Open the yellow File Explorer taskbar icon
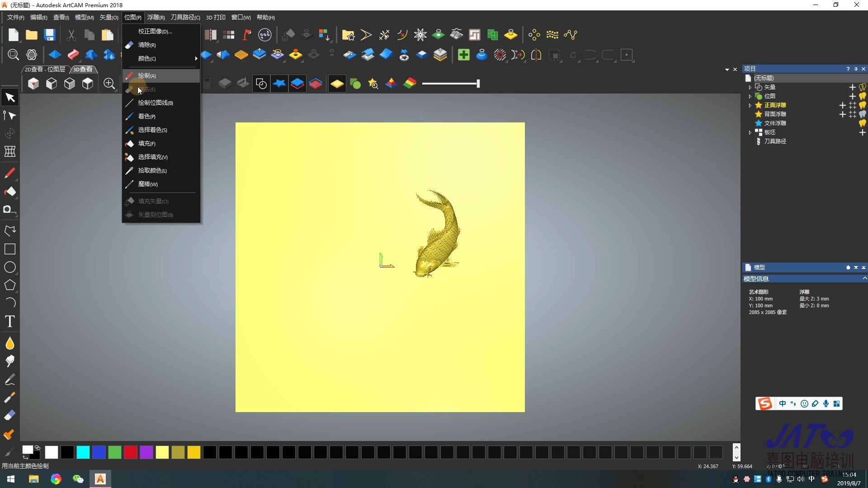This screenshot has height=488, width=868. 34,479
